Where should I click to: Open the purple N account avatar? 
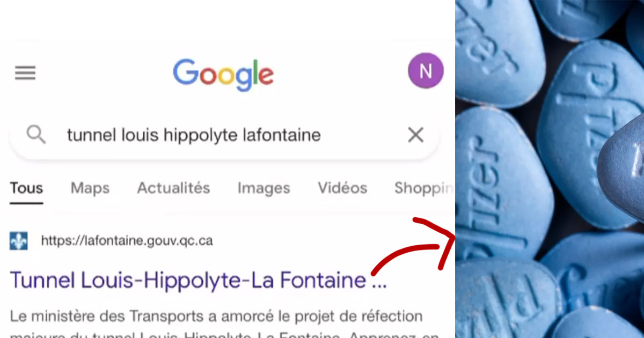426,71
